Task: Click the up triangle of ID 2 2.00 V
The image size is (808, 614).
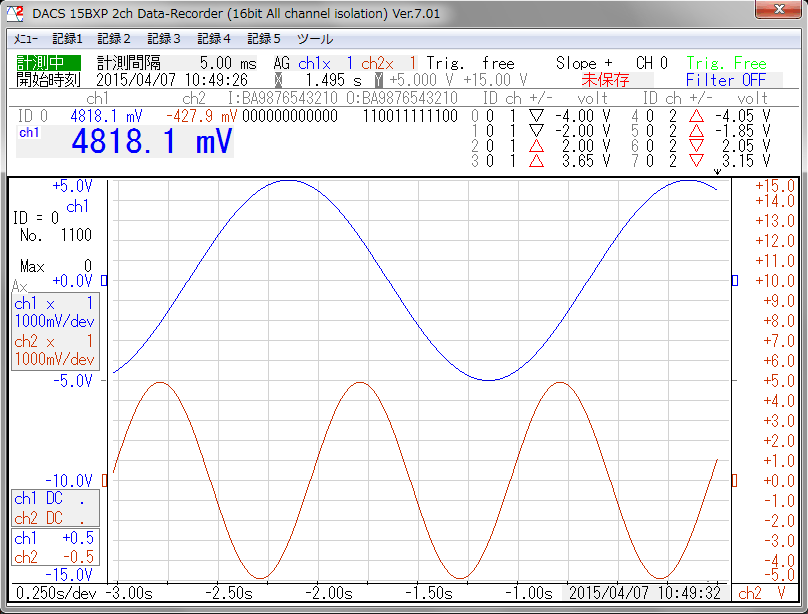Action: 536,146
